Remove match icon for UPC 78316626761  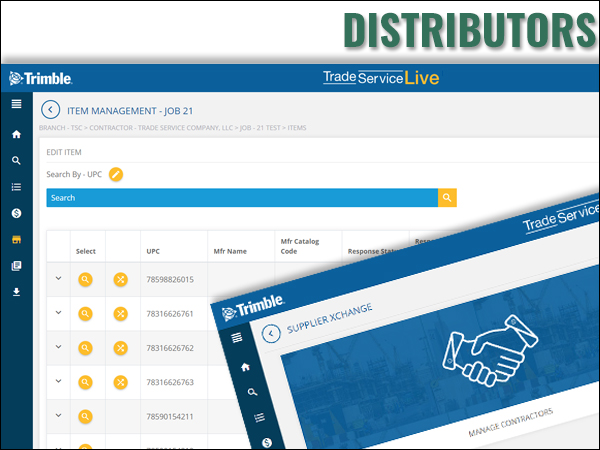pyautogui.click(x=121, y=314)
